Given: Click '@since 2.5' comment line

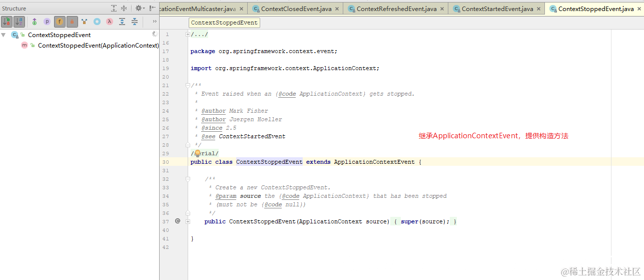Looking at the screenshot, I should click(219, 128).
